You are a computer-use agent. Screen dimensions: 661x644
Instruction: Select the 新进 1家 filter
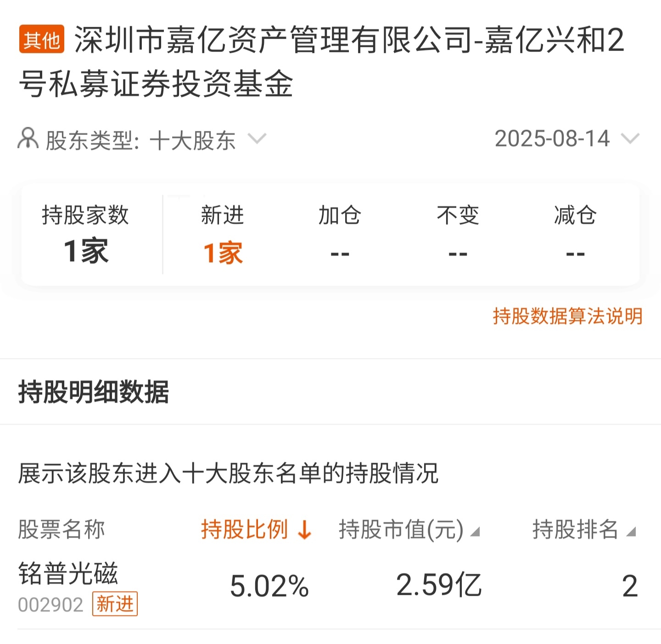coord(223,235)
